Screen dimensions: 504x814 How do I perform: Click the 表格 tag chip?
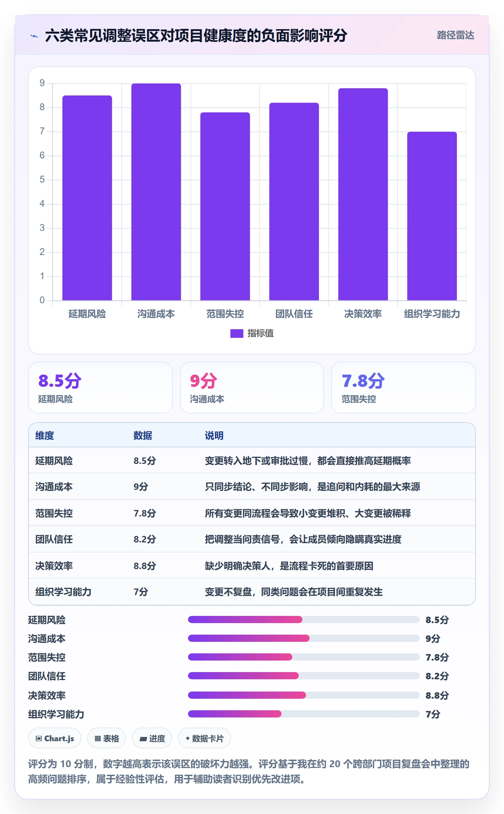(107, 738)
